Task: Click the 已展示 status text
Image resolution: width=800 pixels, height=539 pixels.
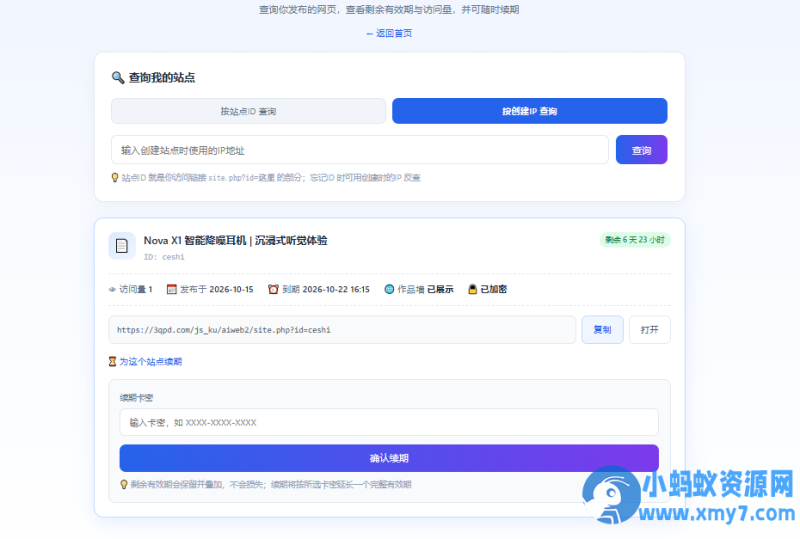Action: pyautogui.click(x=440, y=289)
